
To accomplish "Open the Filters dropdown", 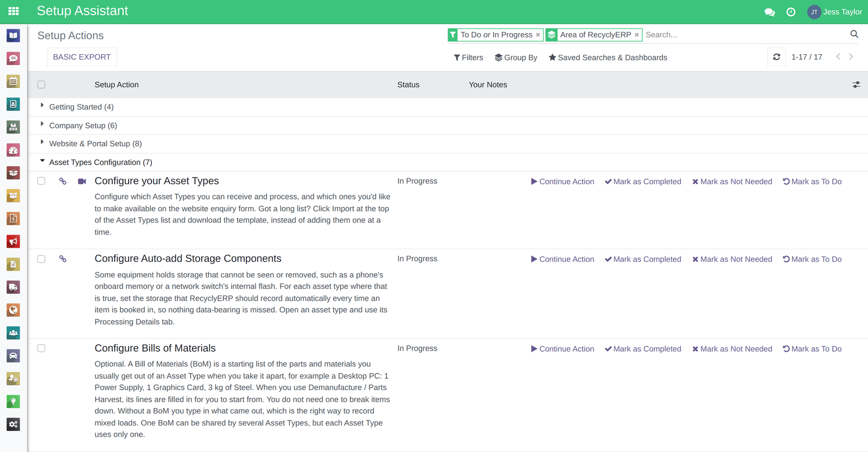I will pos(468,57).
